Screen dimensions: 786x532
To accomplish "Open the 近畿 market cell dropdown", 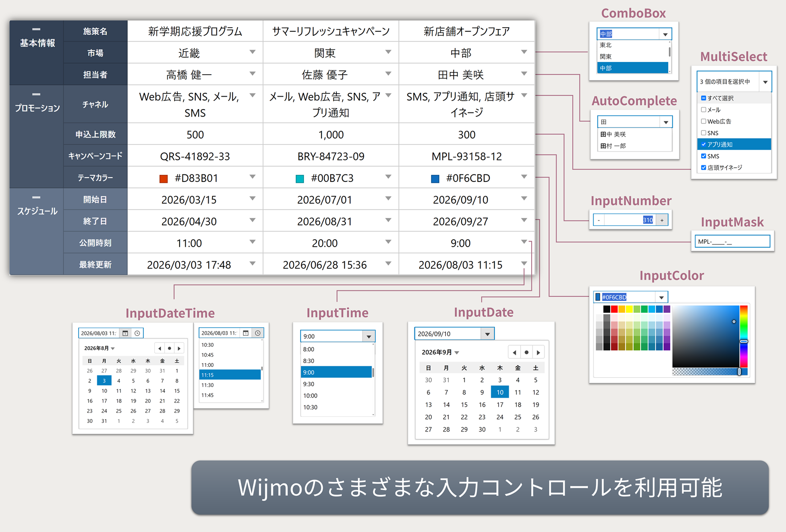I will point(252,52).
